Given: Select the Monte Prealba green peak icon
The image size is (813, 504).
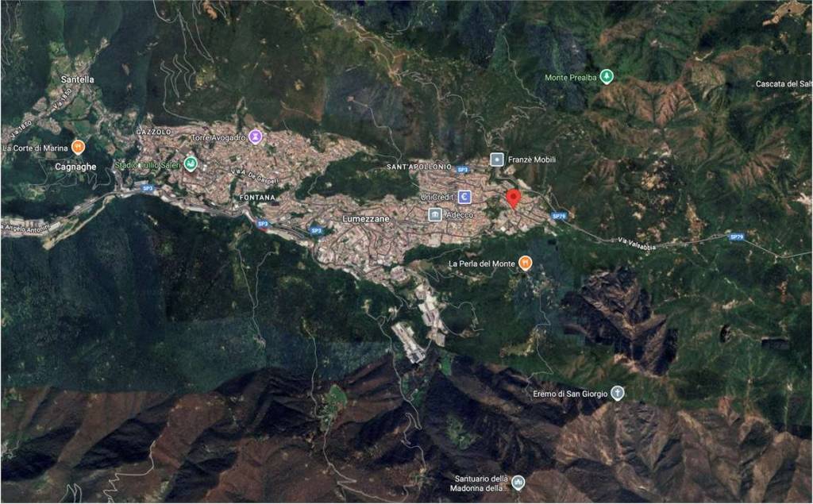Looking at the screenshot, I should pos(607,77).
